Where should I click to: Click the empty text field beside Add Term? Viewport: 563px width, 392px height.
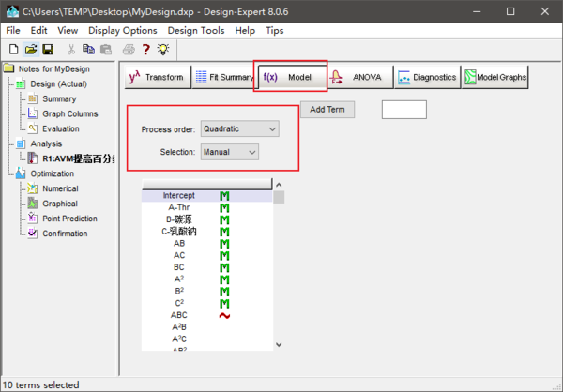tap(403, 110)
